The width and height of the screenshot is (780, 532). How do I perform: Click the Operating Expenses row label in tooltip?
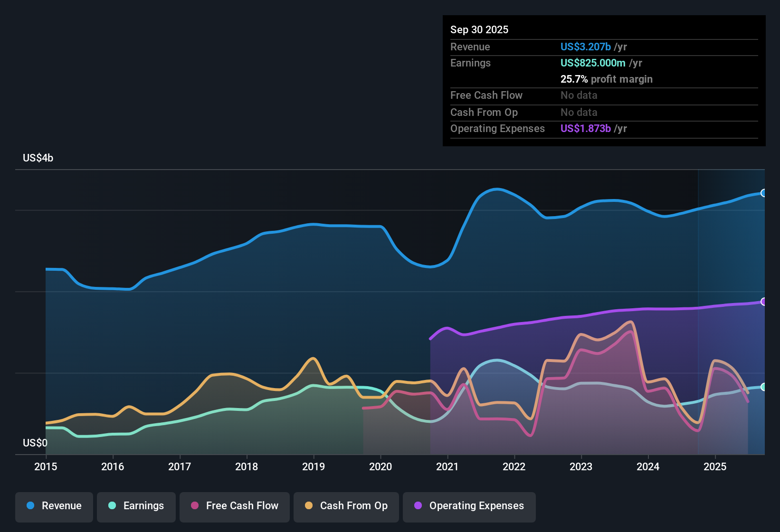[x=497, y=128]
